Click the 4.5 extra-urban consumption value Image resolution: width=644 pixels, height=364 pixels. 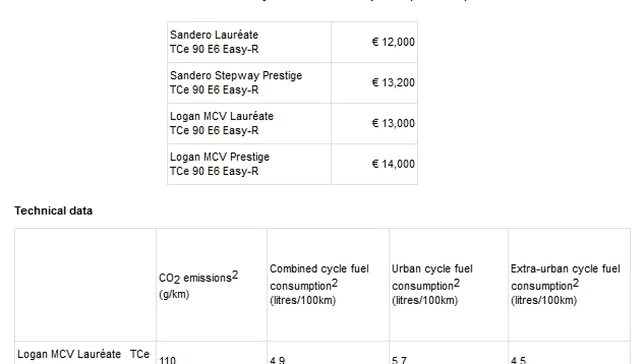pyautogui.click(x=518, y=359)
